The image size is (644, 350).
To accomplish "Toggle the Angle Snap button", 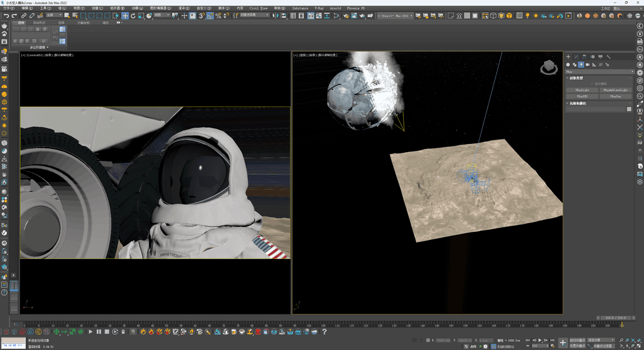I will [210, 16].
